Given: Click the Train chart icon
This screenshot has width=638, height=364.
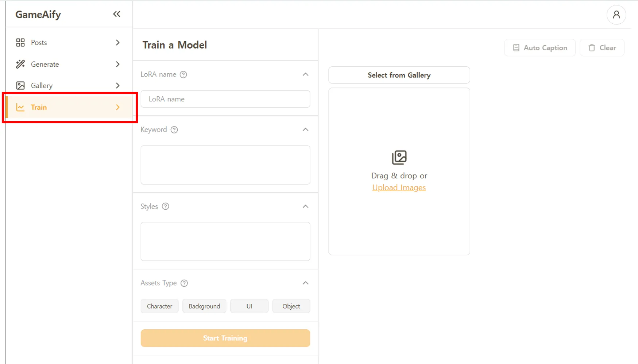Looking at the screenshot, I should [x=20, y=107].
